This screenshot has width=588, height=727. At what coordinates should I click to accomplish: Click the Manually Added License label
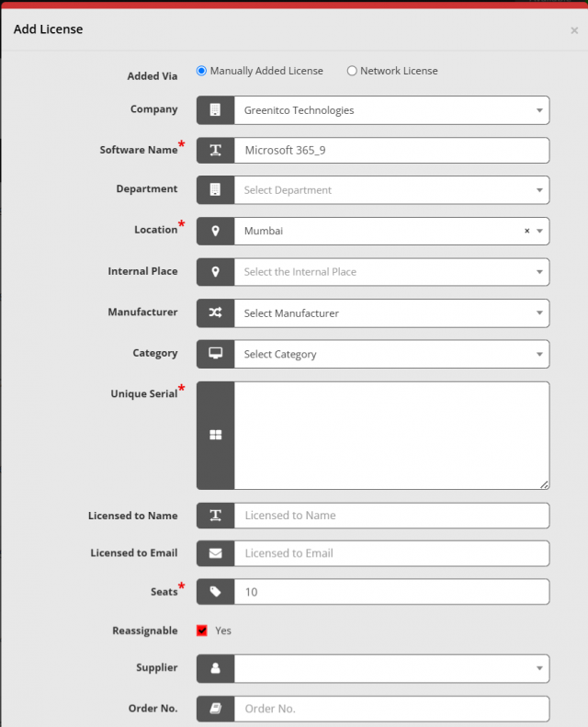point(266,71)
